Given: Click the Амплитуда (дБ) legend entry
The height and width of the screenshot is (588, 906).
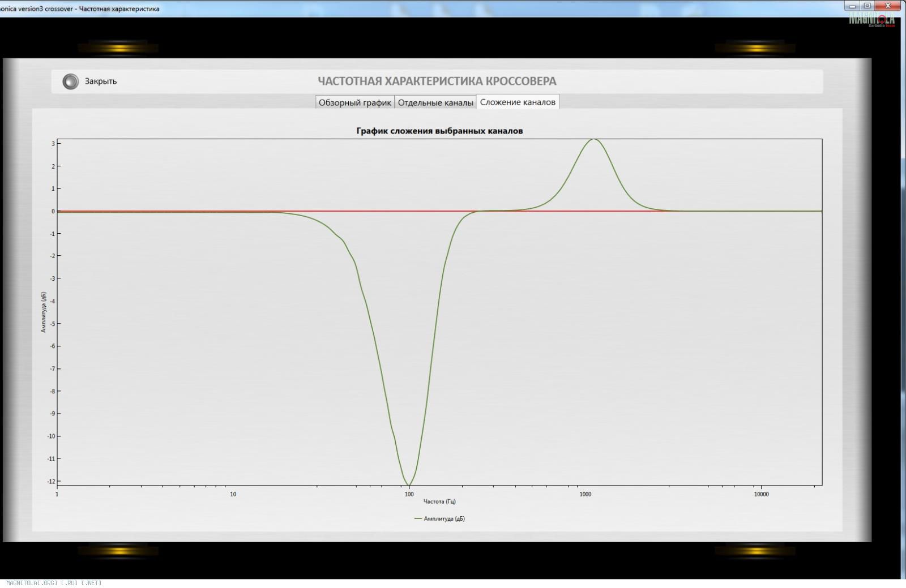Looking at the screenshot, I should point(440,518).
